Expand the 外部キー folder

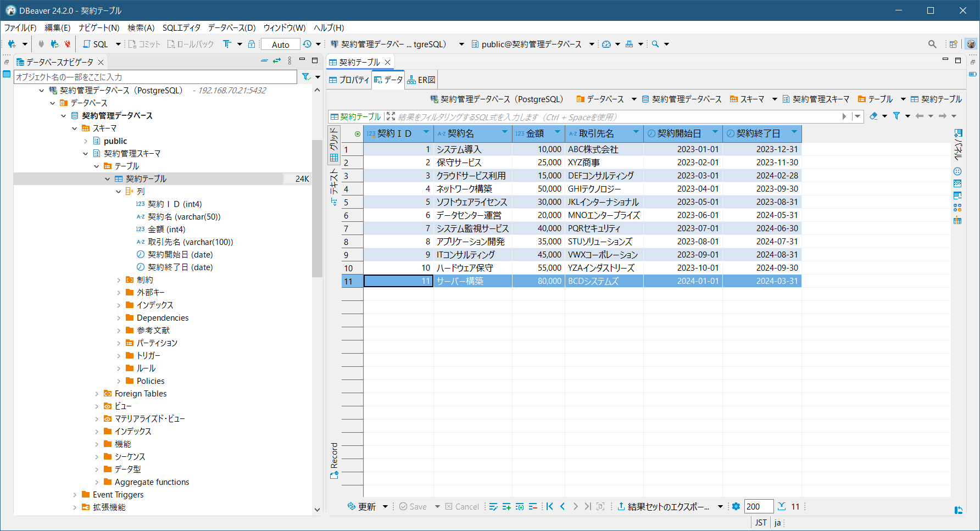pyautogui.click(x=119, y=293)
